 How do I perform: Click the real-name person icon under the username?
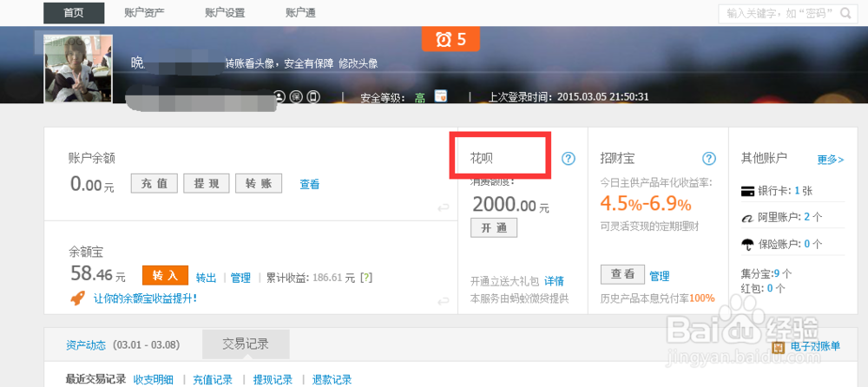[279, 97]
